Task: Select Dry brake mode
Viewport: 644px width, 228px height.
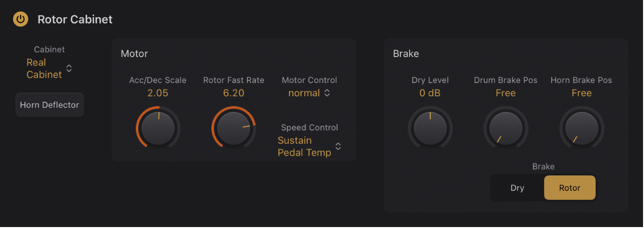Action: click(x=517, y=188)
